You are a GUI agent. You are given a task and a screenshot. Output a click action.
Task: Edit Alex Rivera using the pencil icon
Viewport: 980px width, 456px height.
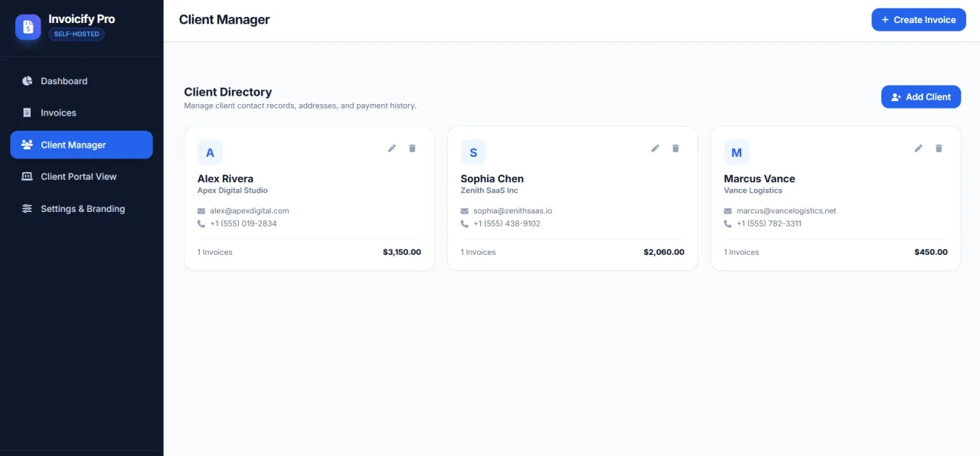[x=392, y=148]
